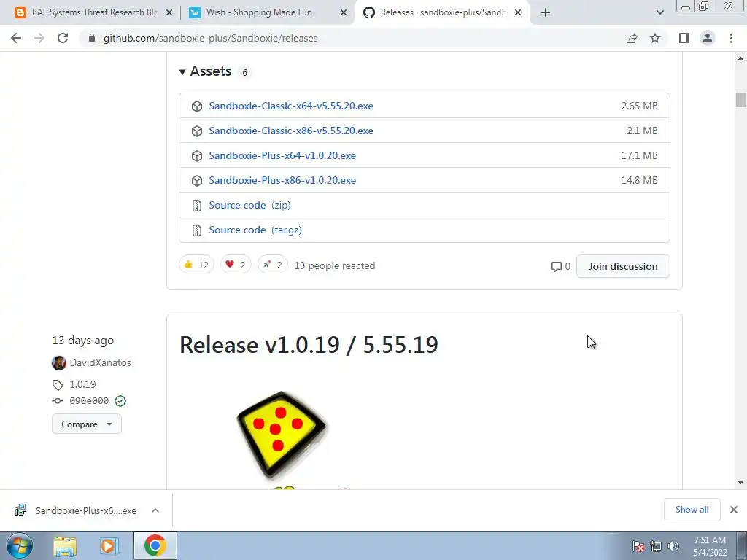Expand download item options chevron
Screen dimensions: 747x560
pos(155,510)
